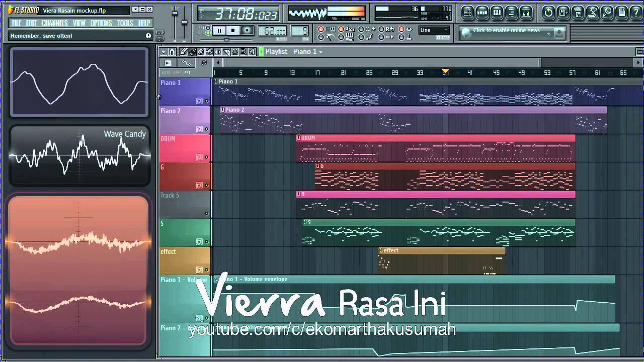Select the playlist mute tool

point(209,52)
